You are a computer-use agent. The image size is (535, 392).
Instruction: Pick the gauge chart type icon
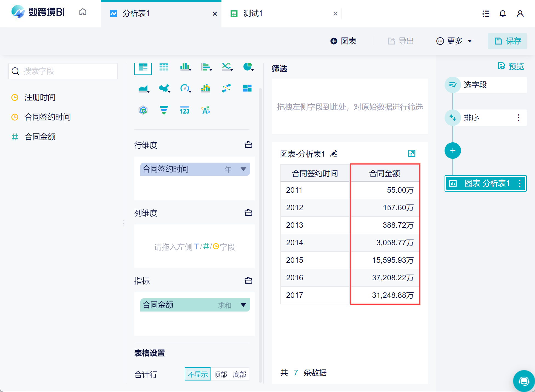click(x=185, y=88)
